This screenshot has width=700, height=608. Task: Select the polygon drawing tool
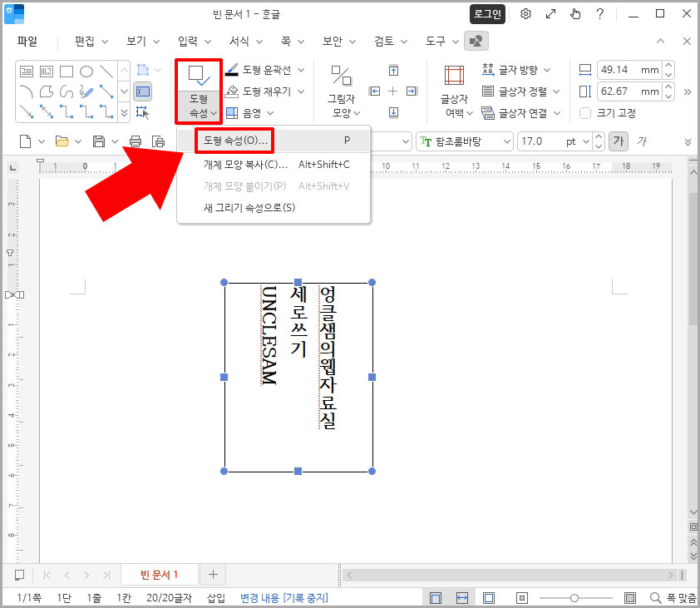pyautogui.click(x=47, y=91)
